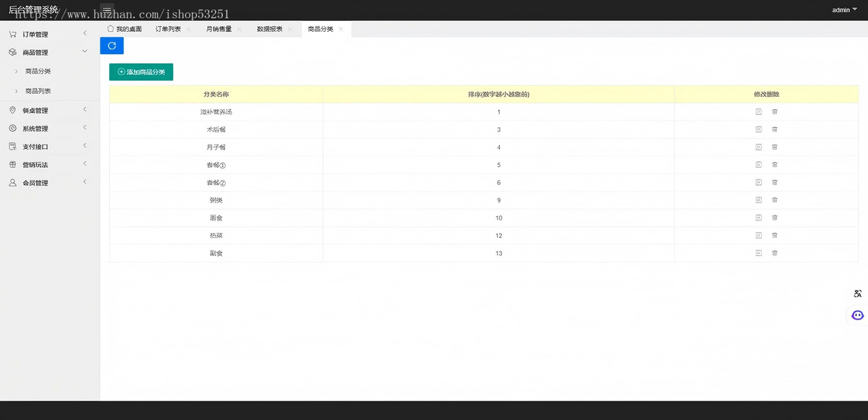The height and width of the screenshot is (420, 868).
Task: Expand the 订单管理 chevron
Action: point(85,33)
